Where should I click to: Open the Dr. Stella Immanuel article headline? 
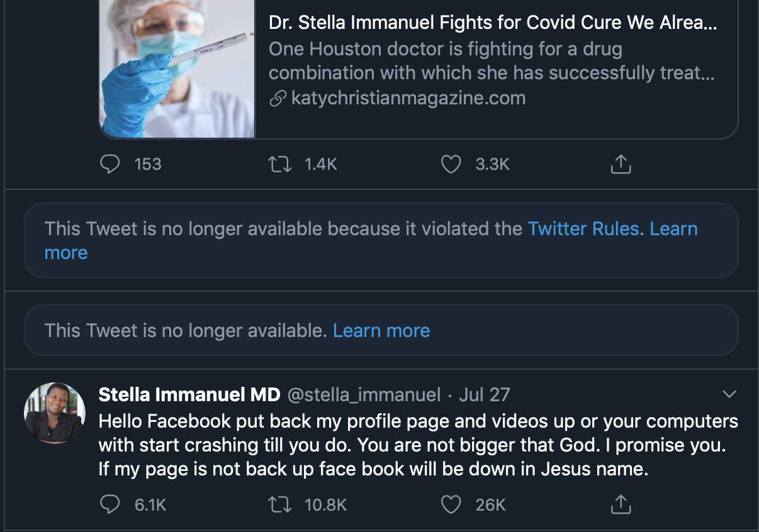tap(493, 23)
